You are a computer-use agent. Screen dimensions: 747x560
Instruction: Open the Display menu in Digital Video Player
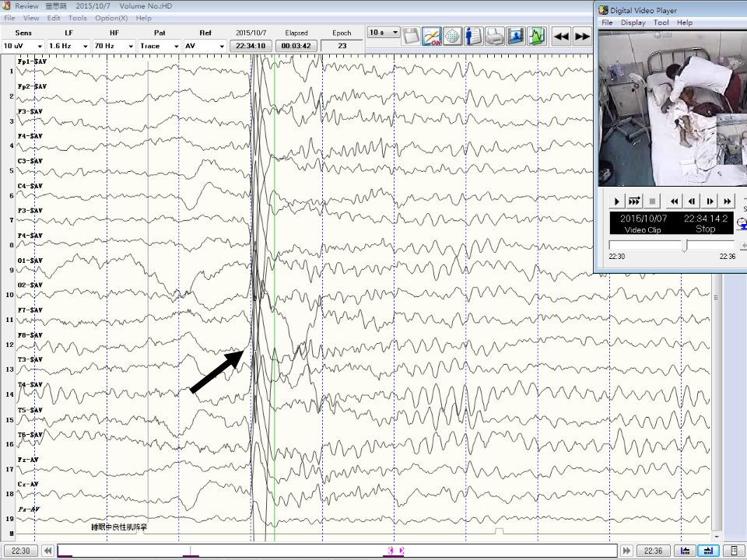[633, 23]
